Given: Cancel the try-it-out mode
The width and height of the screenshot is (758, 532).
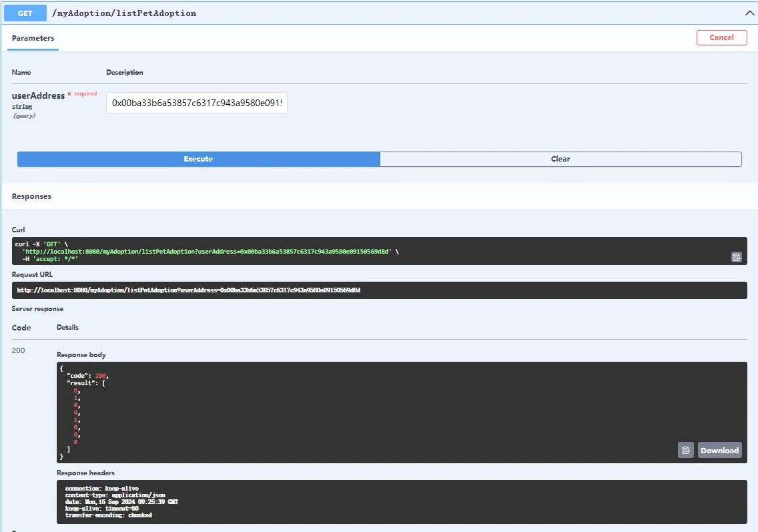Looking at the screenshot, I should coord(721,37).
